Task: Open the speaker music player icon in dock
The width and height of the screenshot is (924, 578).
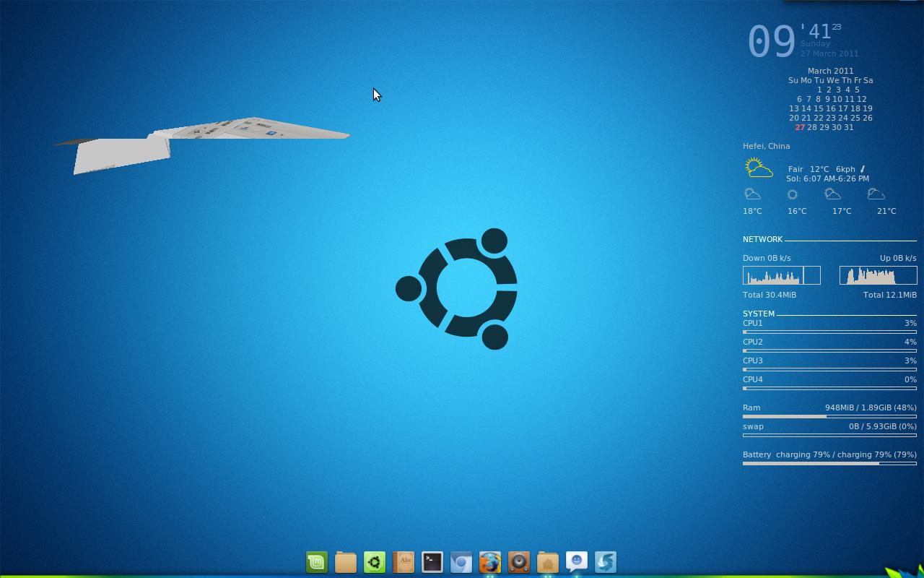Action: [x=519, y=562]
